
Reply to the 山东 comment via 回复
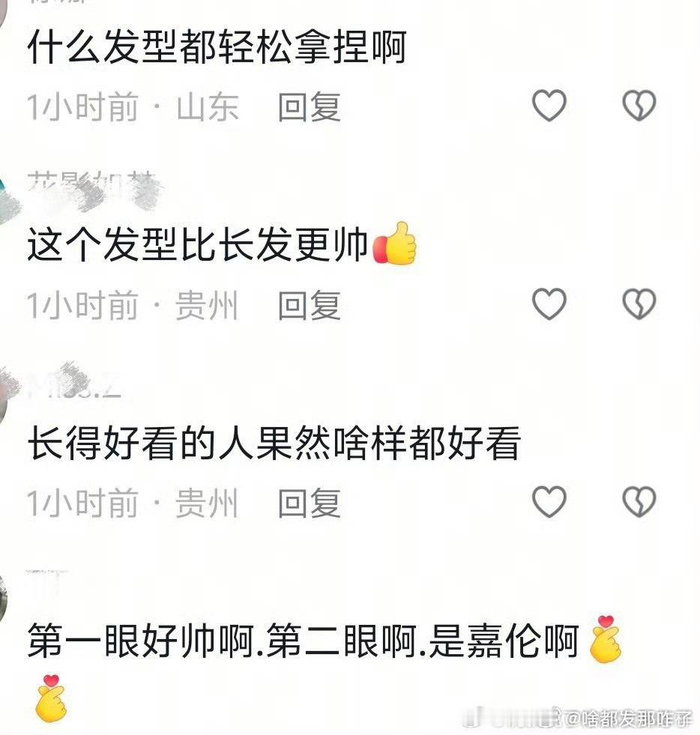309,107
